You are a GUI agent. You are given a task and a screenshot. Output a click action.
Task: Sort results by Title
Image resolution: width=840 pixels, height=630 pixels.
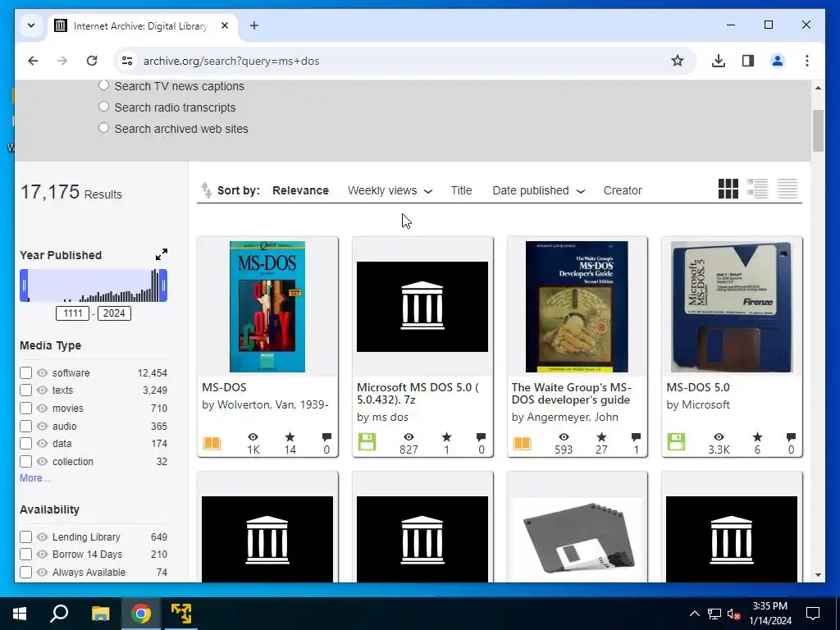461,190
